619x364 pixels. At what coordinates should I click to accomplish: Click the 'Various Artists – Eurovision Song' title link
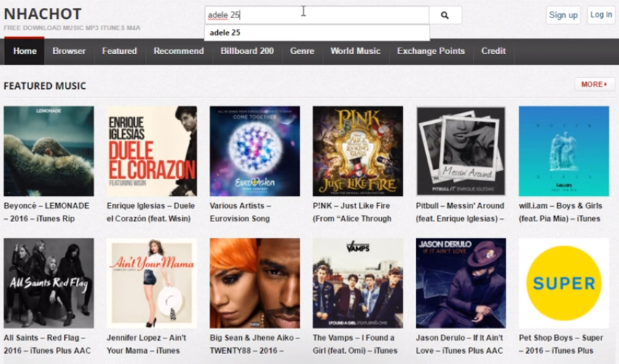[240, 212]
